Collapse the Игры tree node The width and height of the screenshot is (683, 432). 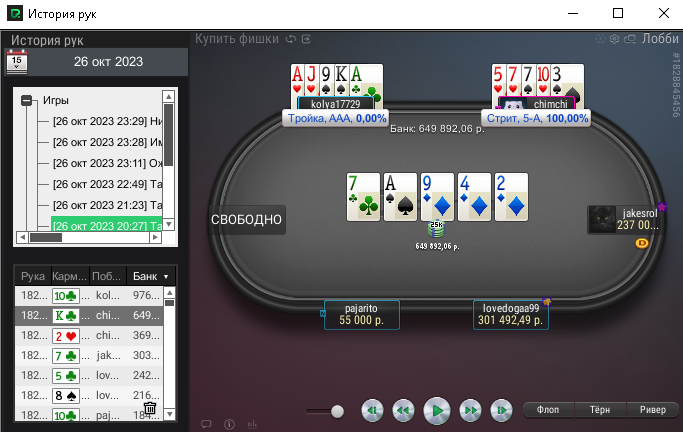(27, 101)
